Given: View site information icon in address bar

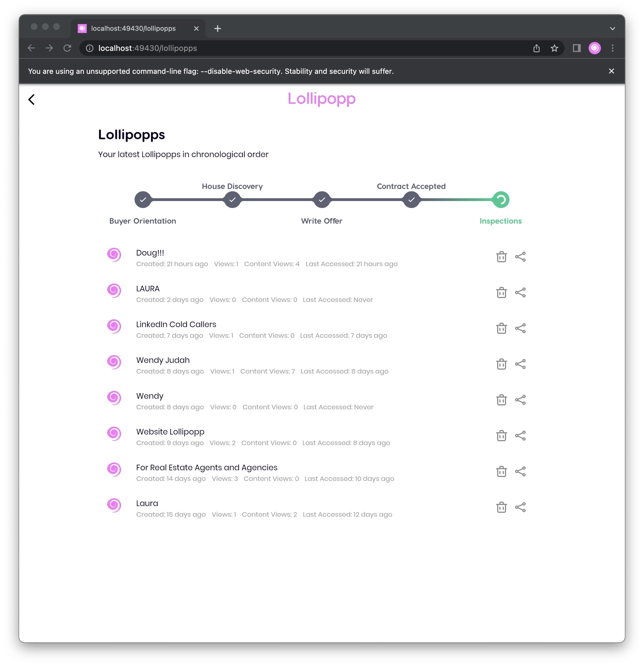Looking at the screenshot, I should tap(90, 48).
